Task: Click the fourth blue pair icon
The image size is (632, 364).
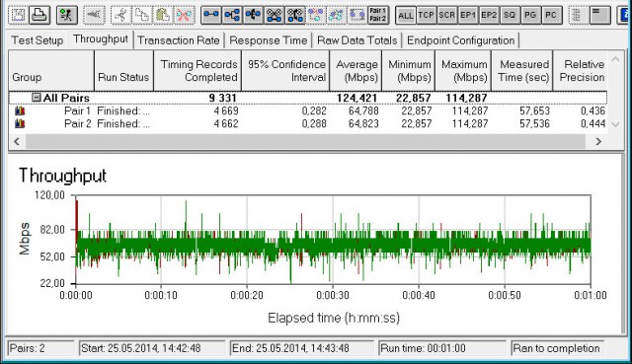Action: pos(275,15)
